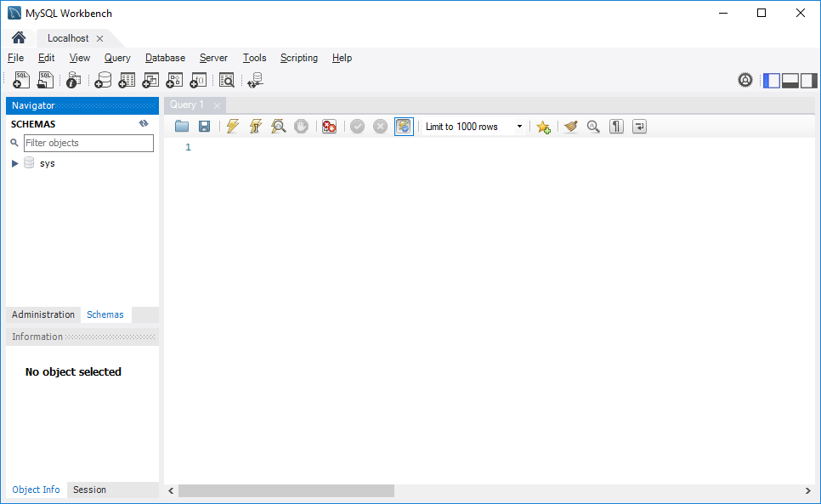This screenshot has height=504, width=821.
Task: Create a new stored procedure icon
Action: click(x=174, y=80)
